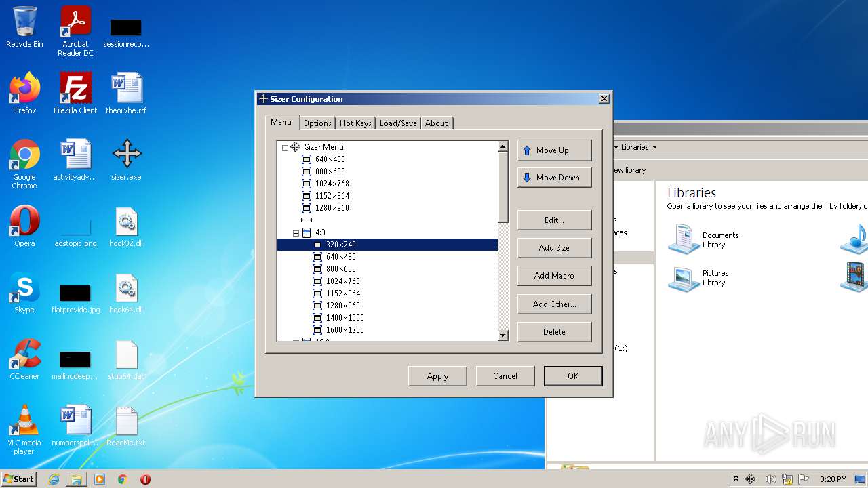Select 1400×1050 size entry

coord(344,318)
